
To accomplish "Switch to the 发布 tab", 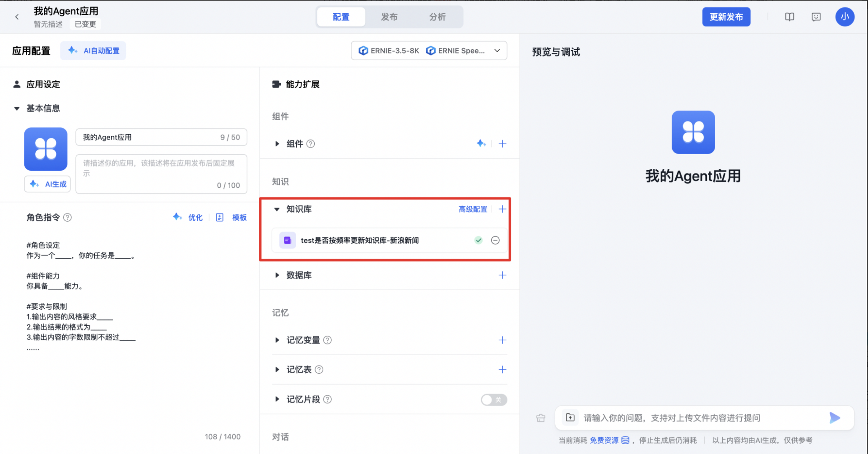I will [x=389, y=17].
